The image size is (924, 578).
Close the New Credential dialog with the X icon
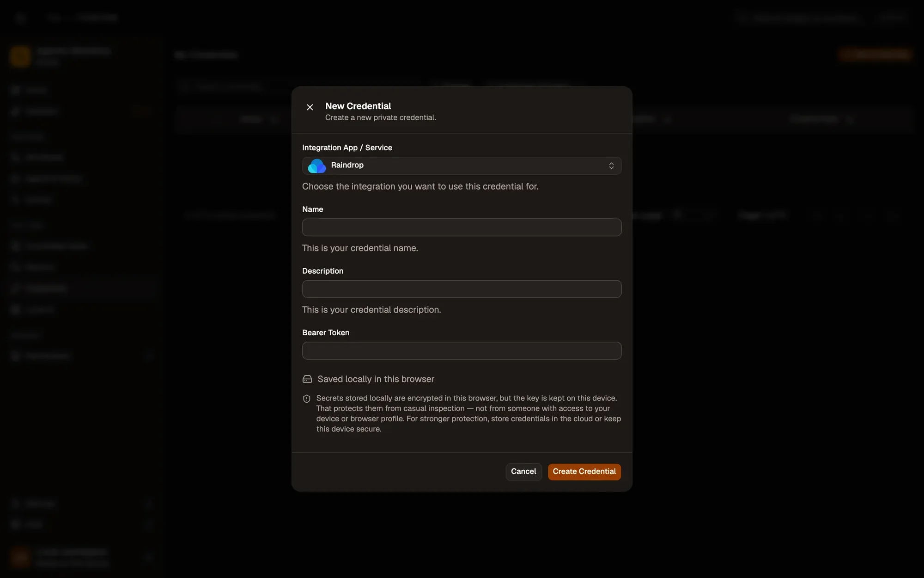click(x=310, y=107)
